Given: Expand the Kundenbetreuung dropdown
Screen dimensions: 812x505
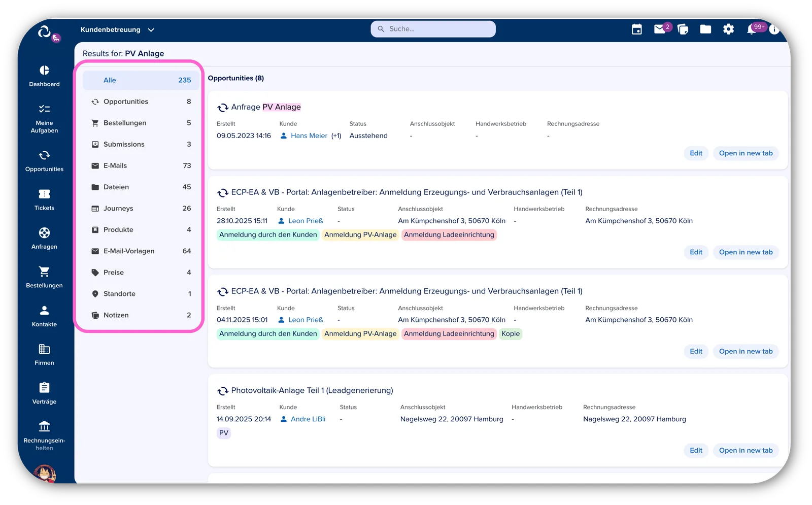Looking at the screenshot, I should pos(117,29).
